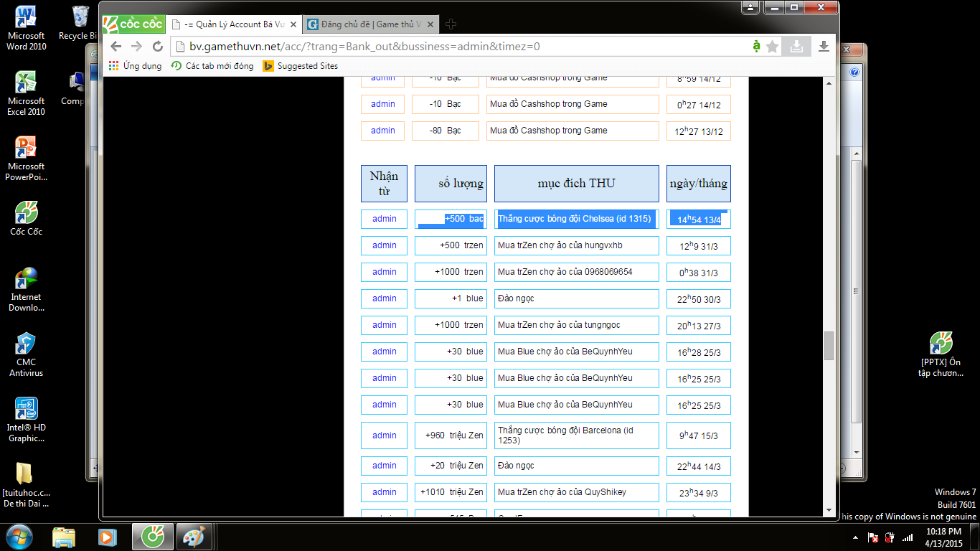This screenshot has height=551, width=980.
Task: Switch to Cốc Cốc in the taskbar
Action: coord(152,537)
